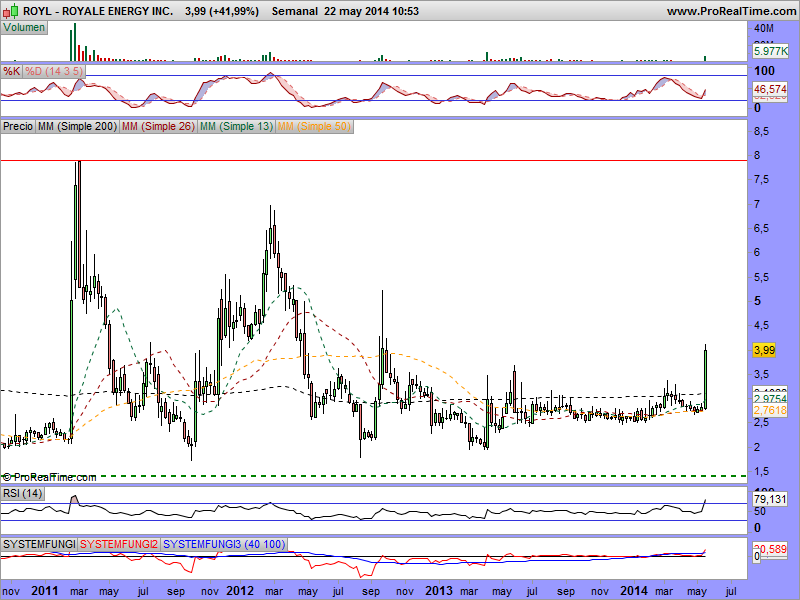Viewport: 800px width, 600px height.
Task: Click the 8,5 level on the price axis
Action: tap(761, 131)
